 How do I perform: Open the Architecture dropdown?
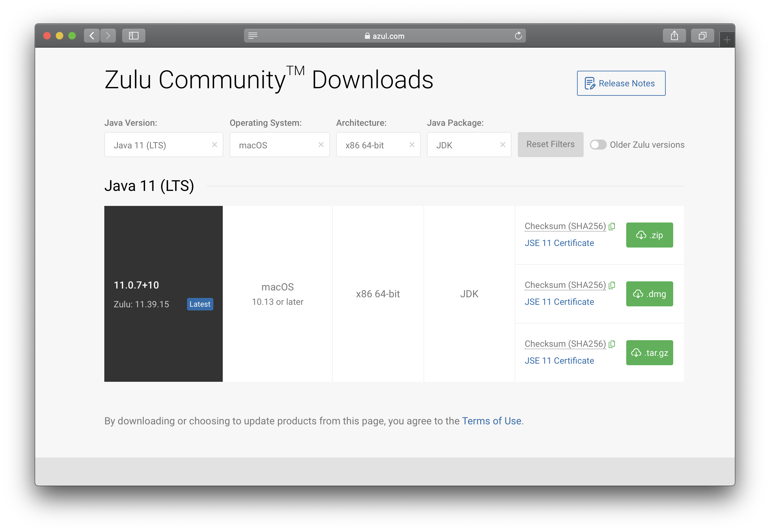pos(377,144)
